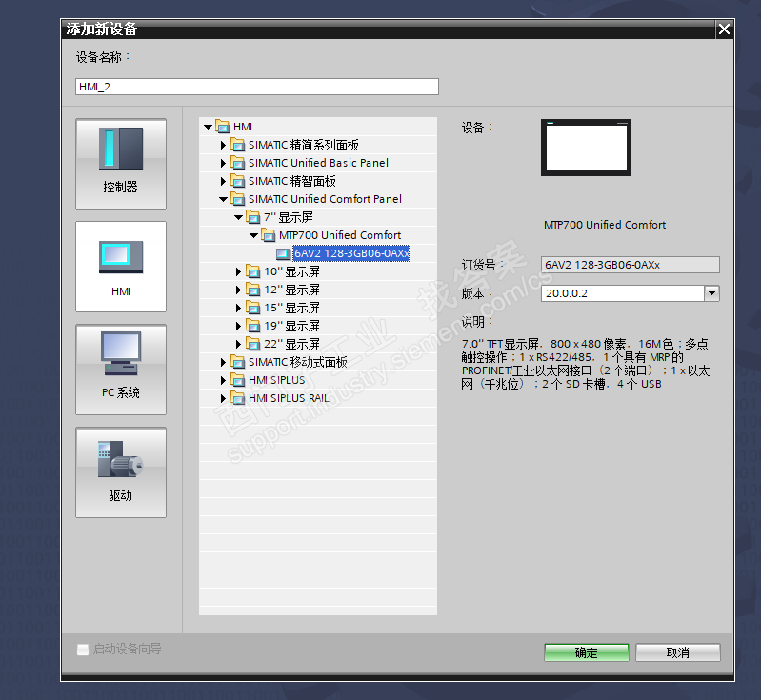Screen dimensions: 761x700
Task: Open the 版本 version dropdown
Action: [712, 293]
